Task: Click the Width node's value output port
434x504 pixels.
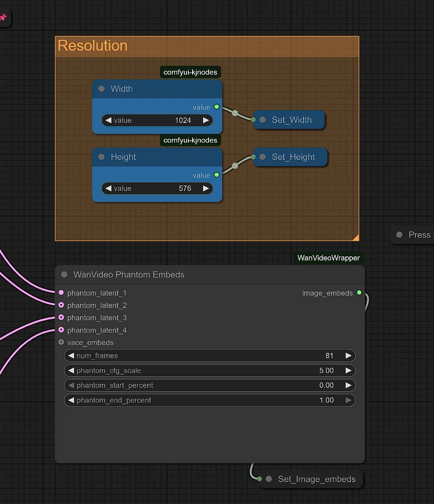Action: (217, 107)
